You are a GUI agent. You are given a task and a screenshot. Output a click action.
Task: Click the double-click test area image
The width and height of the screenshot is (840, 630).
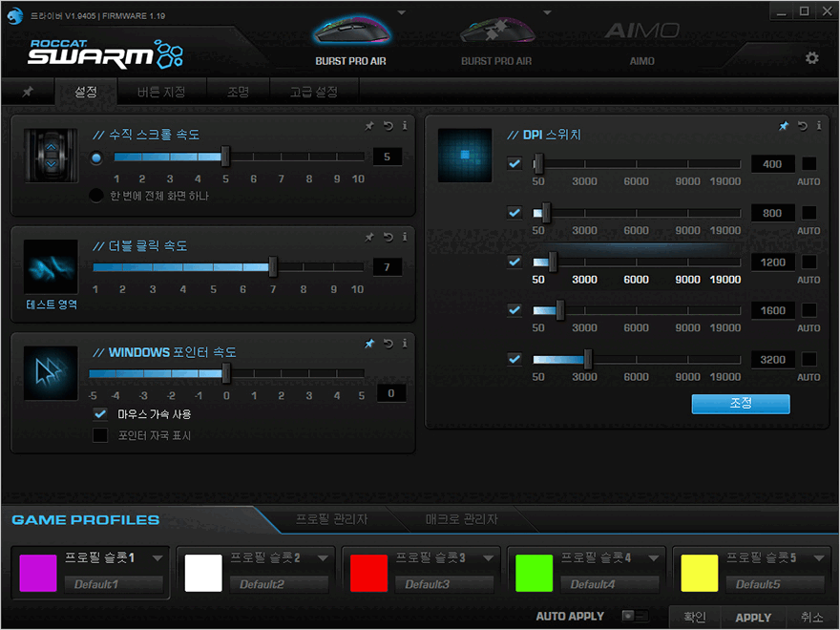[51, 266]
